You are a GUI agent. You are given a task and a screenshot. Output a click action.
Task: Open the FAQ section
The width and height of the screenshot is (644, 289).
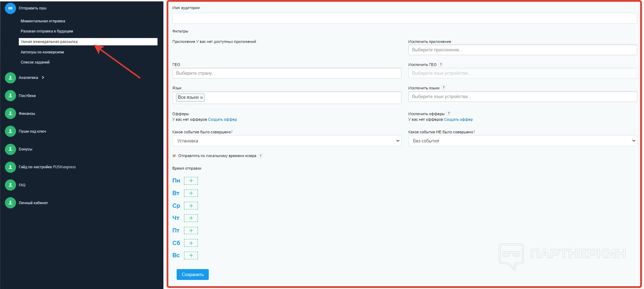(22, 185)
